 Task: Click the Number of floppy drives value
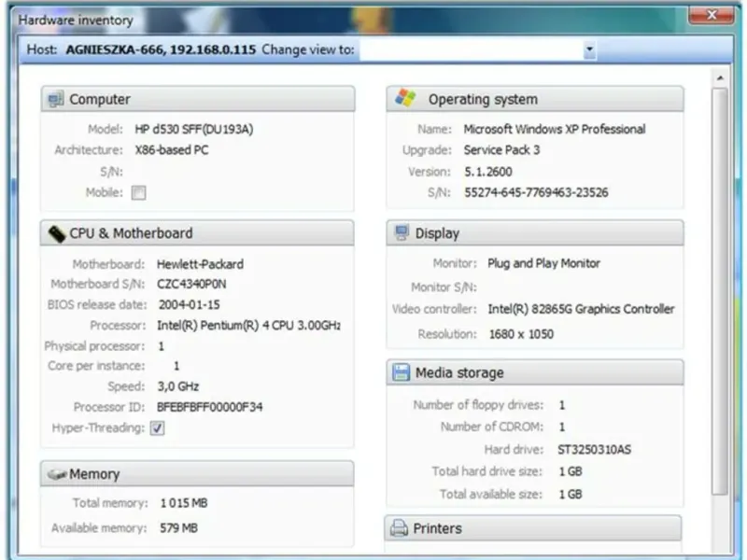point(562,405)
